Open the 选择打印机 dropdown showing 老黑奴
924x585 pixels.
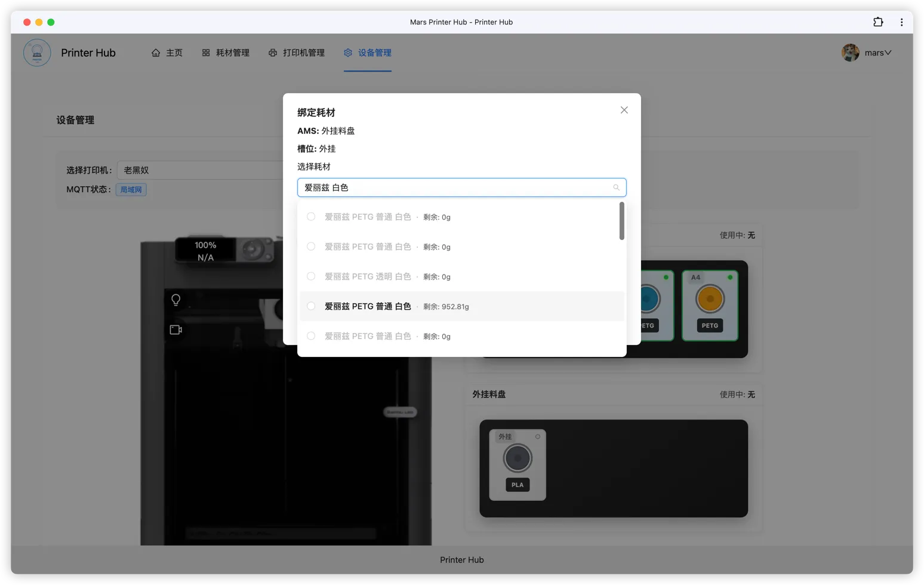coord(200,170)
